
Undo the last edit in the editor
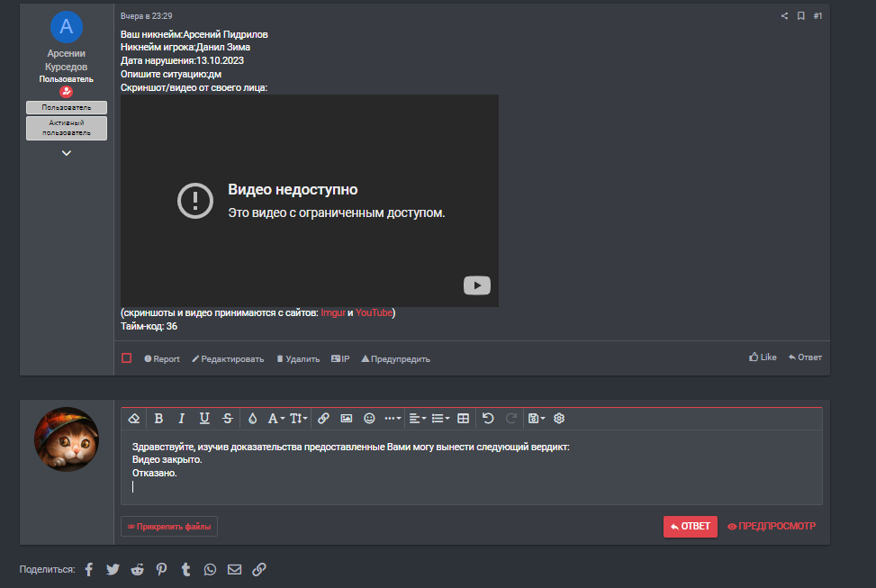(x=488, y=418)
